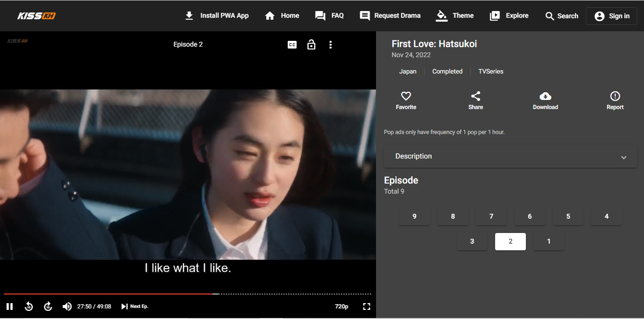The height and width of the screenshot is (319, 644).
Task: Share this drama
Action: (475, 100)
